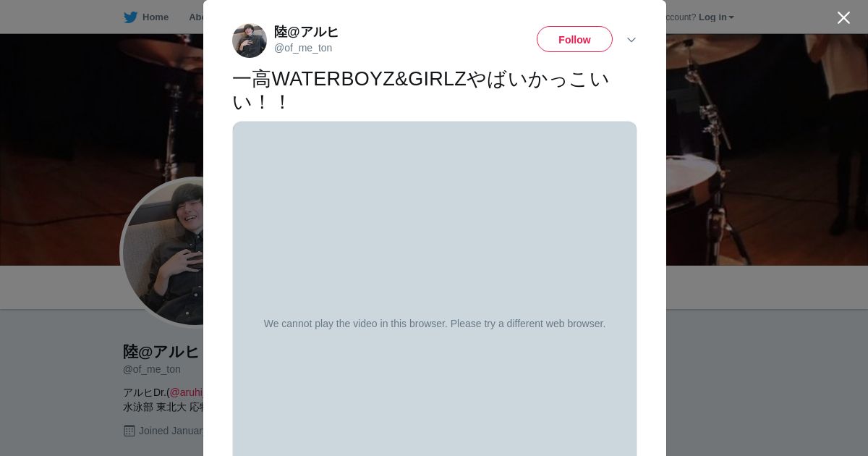Image resolution: width=868 pixels, height=456 pixels.
Task: Open the Log in dropdown
Action: [715, 17]
